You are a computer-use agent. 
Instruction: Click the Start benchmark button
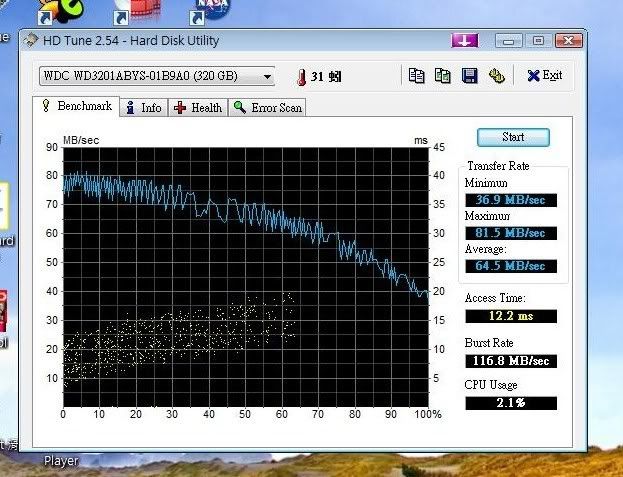pyautogui.click(x=513, y=137)
